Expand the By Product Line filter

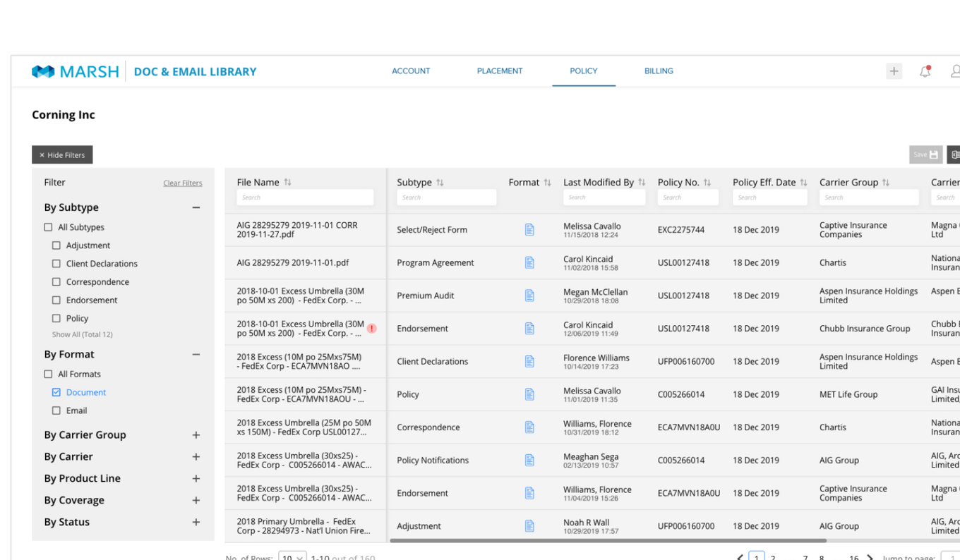[x=196, y=479]
